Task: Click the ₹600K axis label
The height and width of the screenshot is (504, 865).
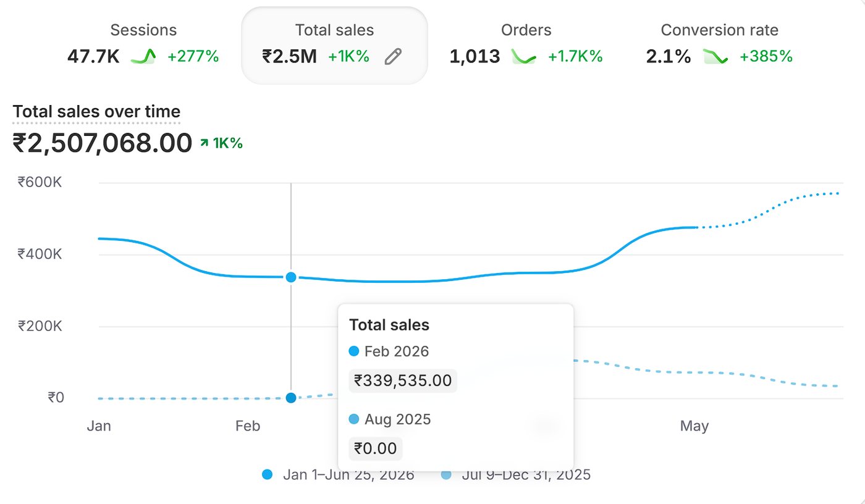Action: tap(40, 182)
